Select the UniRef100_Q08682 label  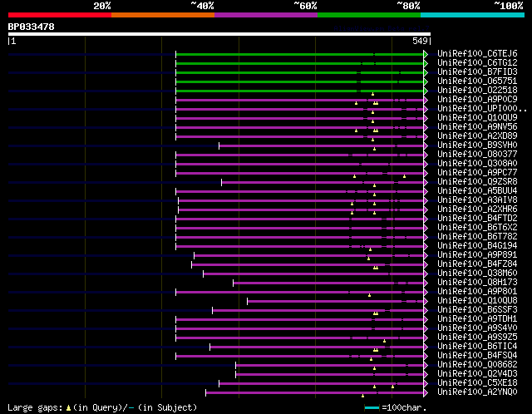click(x=477, y=365)
